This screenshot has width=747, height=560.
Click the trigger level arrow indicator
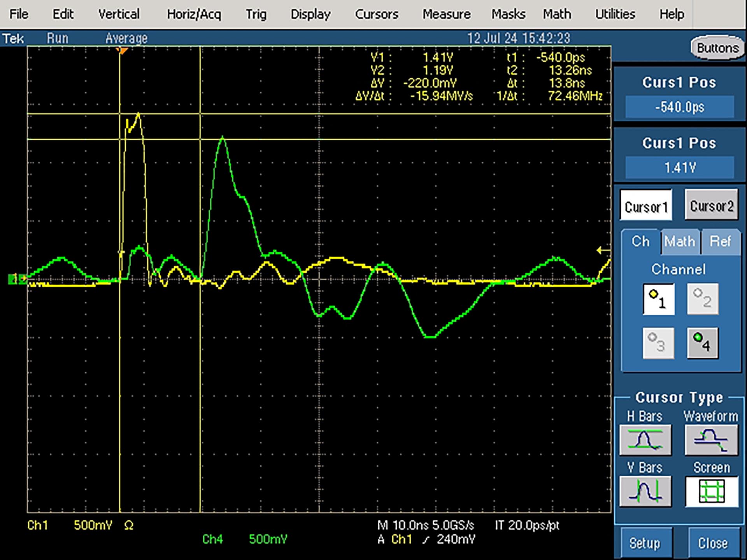(x=603, y=250)
